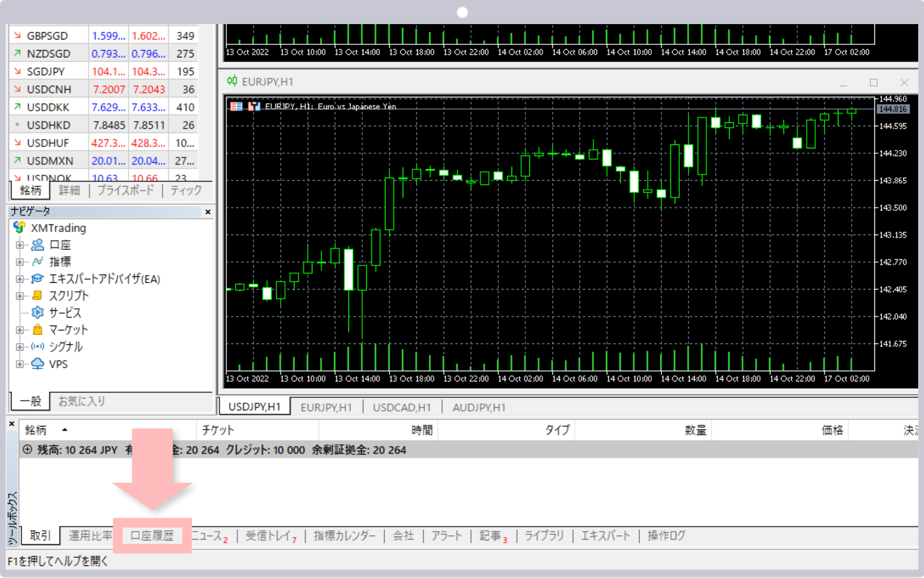The height and width of the screenshot is (578, 924).
Task: Expand the エキスパートアドバイザ tree node
Action: point(20,279)
